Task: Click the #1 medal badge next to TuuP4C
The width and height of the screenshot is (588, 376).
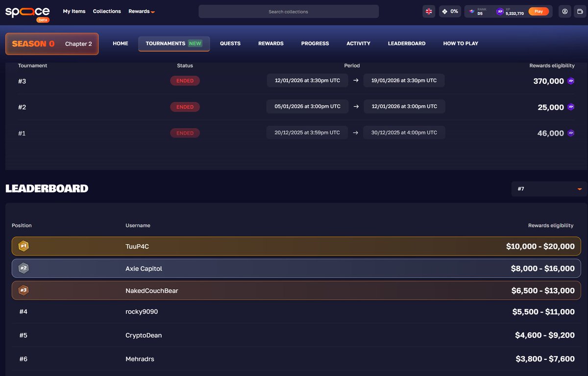Action: pyautogui.click(x=23, y=246)
